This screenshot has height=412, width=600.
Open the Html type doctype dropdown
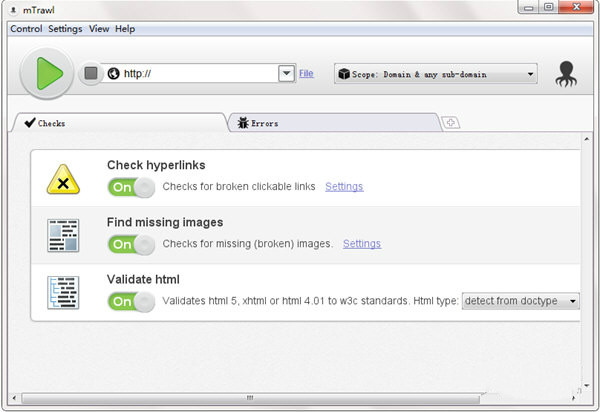tap(521, 301)
